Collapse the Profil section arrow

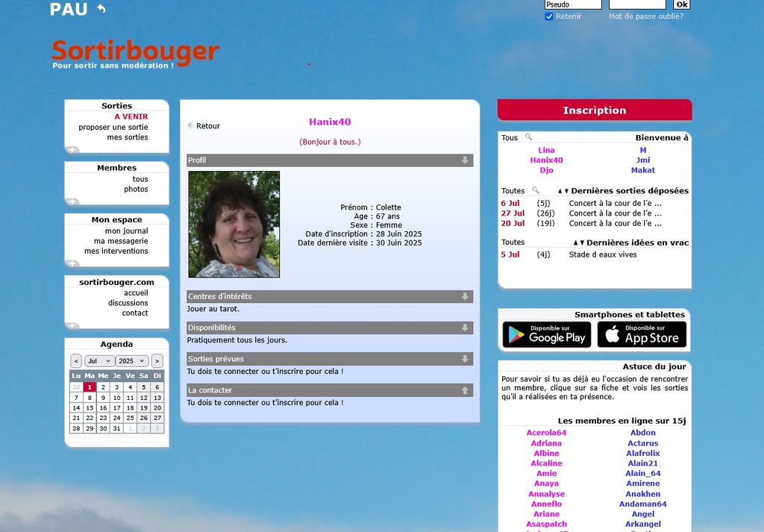pos(465,160)
